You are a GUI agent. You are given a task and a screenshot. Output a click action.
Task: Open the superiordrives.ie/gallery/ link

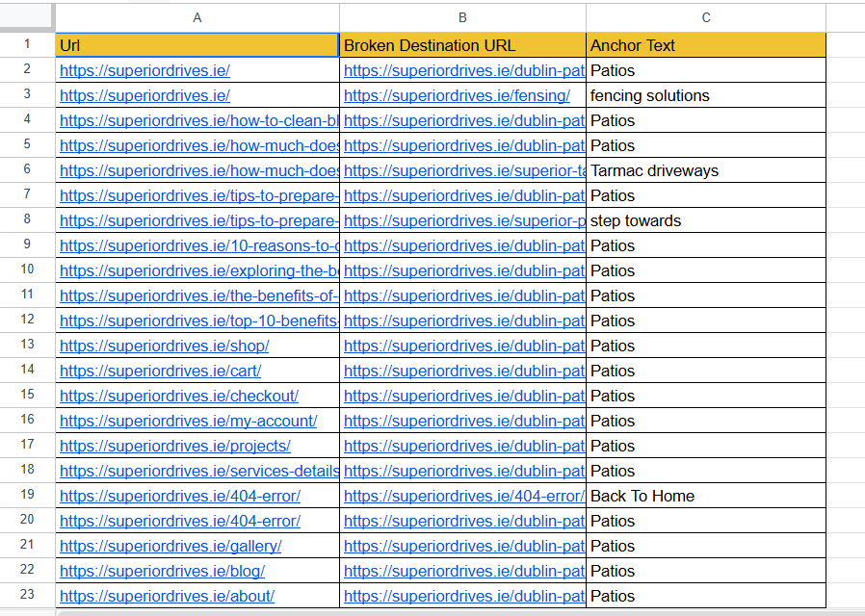170,546
